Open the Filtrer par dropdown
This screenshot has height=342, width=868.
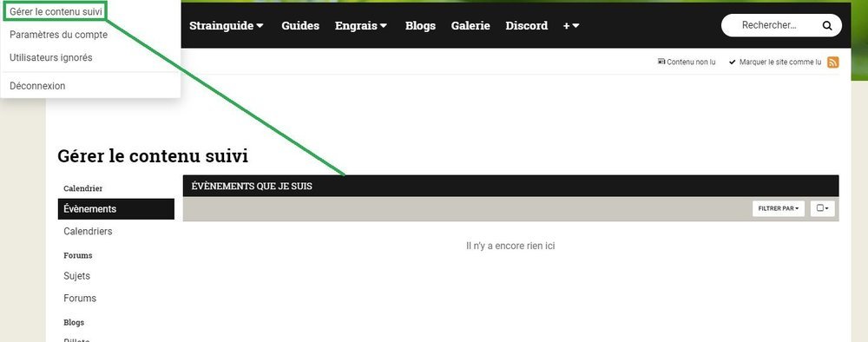pos(779,208)
